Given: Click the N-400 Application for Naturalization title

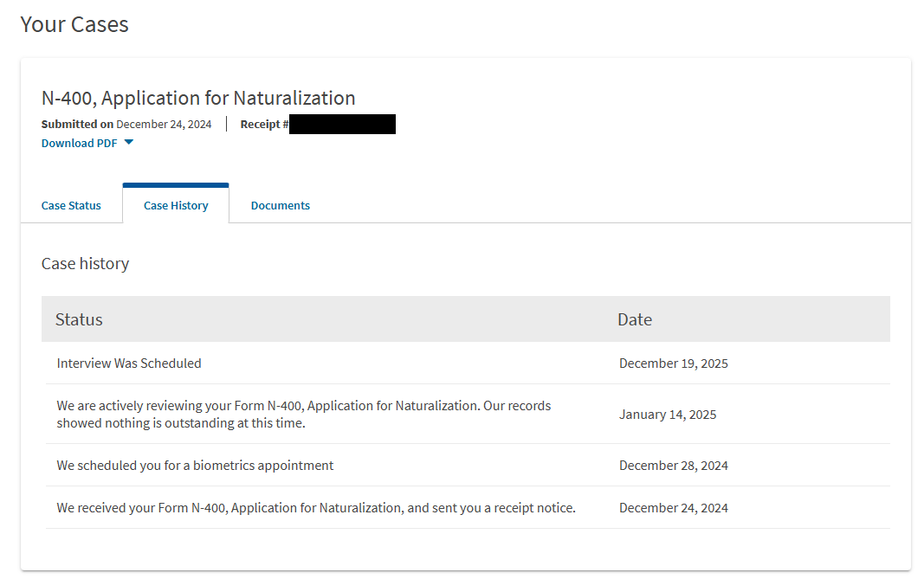Looking at the screenshot, I should click(198, 98).
